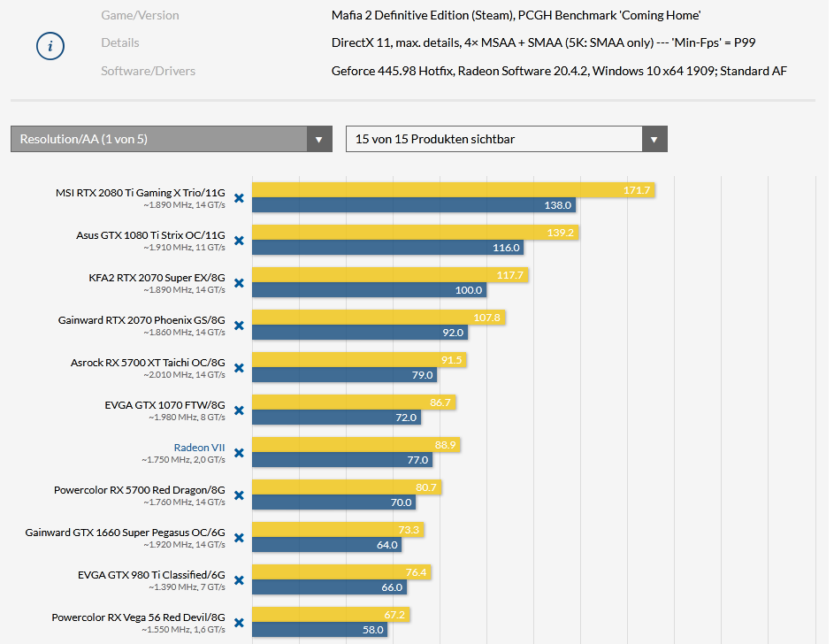Remove Powercolor RX 5700 Red Dragon entry
834x644 pixels.
240,495
